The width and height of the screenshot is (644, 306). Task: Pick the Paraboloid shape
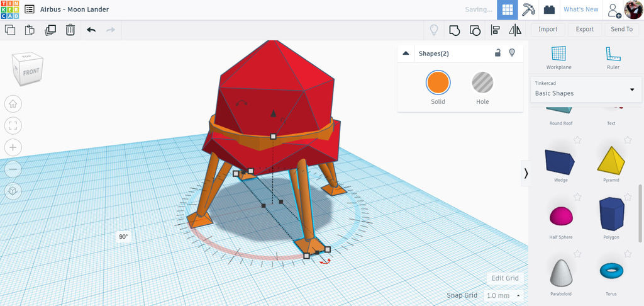pos(560,273)
